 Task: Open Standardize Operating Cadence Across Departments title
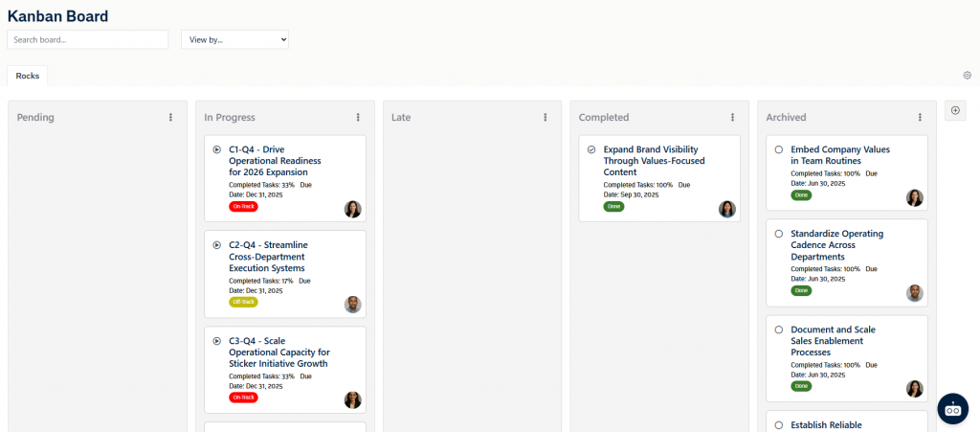tap(836, 245)
